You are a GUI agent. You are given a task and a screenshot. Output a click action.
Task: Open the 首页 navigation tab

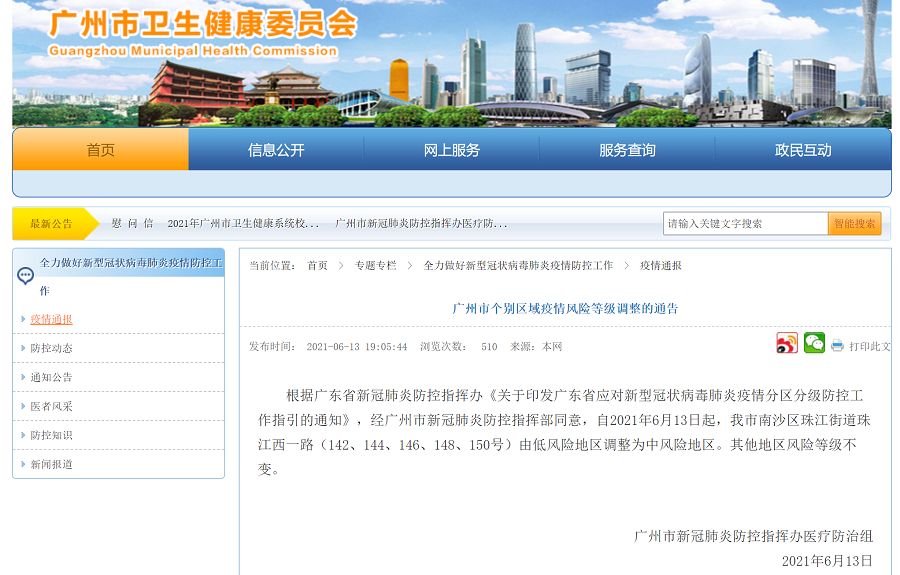100,150
